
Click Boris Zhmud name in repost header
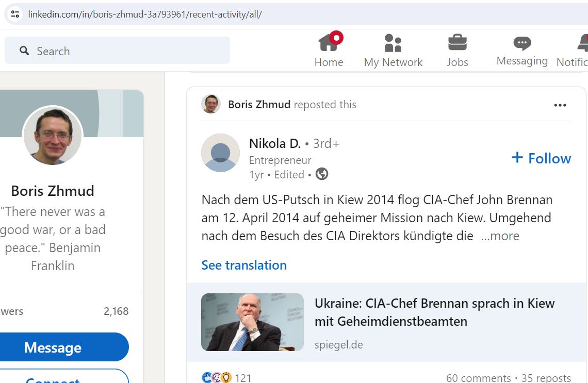click(x=259, y=105)
